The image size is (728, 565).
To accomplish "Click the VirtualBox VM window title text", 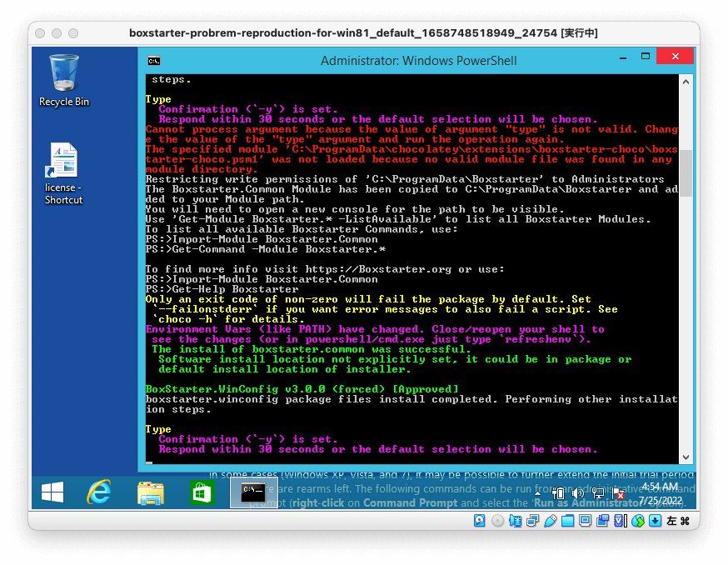I will [x=363, y=33].
